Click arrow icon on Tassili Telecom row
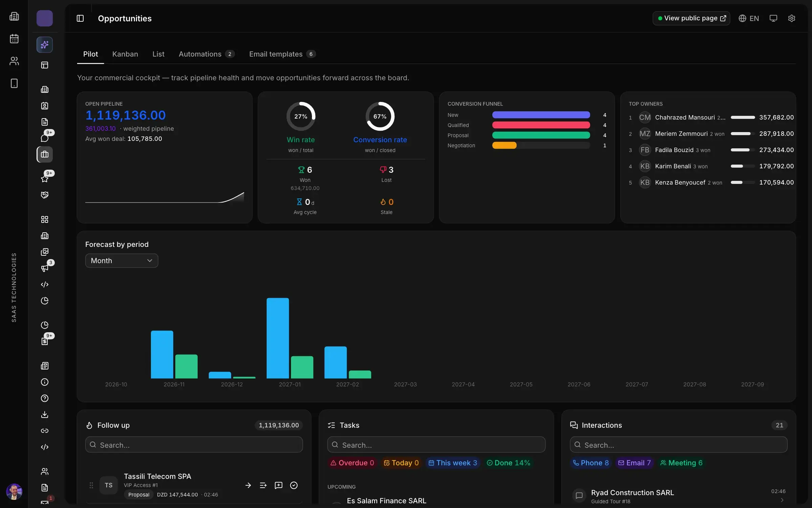The height and width of the screenshot is (508, 812). coord(248,485)
